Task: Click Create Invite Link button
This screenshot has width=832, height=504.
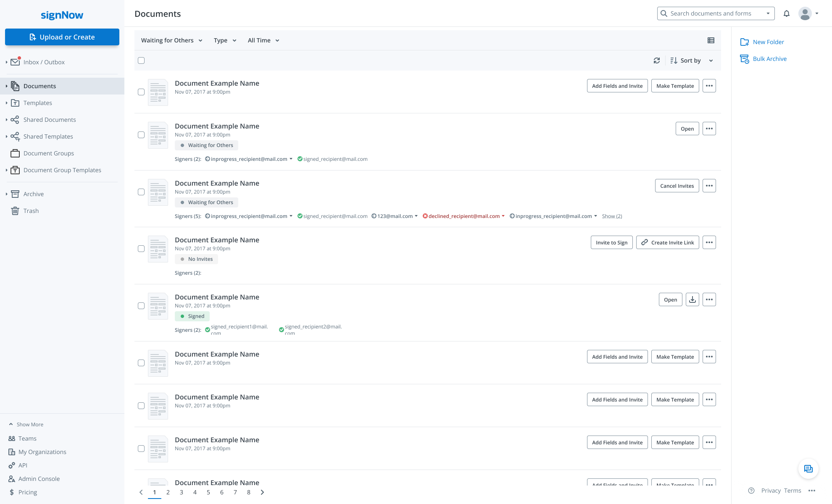Action: coord(668,242)
